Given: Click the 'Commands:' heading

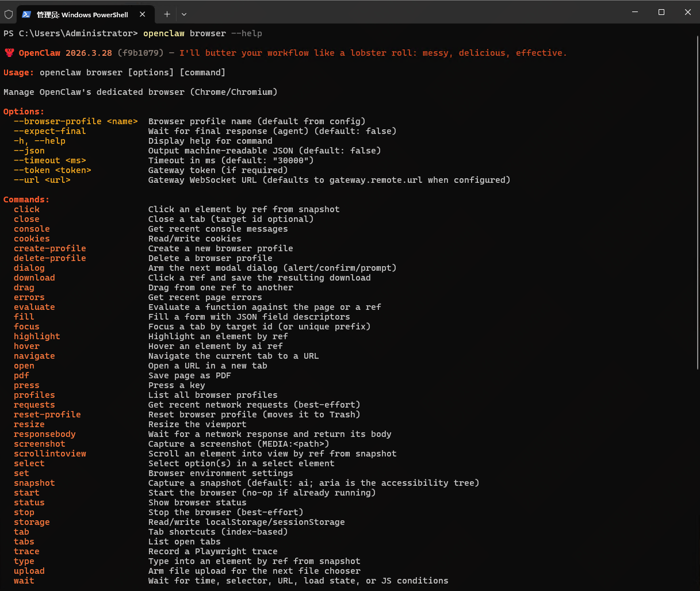Looking at the screenshot, I should [x=26, y=199].
